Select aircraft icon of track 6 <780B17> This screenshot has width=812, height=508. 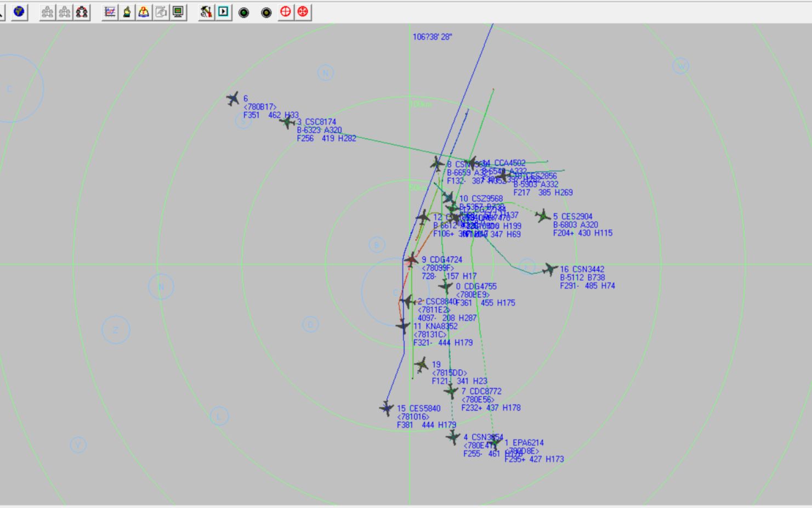click(x=233, y=99)
